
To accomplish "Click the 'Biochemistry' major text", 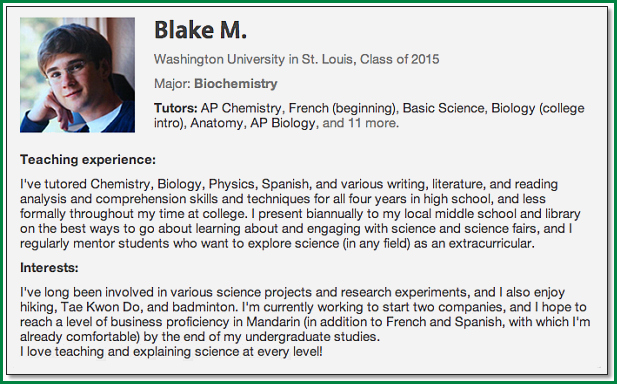I will [x=236, y=83].
